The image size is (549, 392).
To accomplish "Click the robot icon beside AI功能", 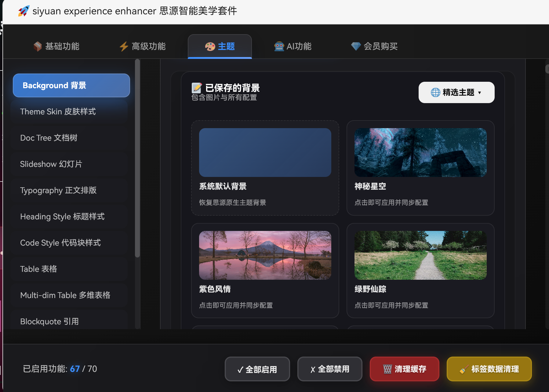I will [x=279, y=46].
